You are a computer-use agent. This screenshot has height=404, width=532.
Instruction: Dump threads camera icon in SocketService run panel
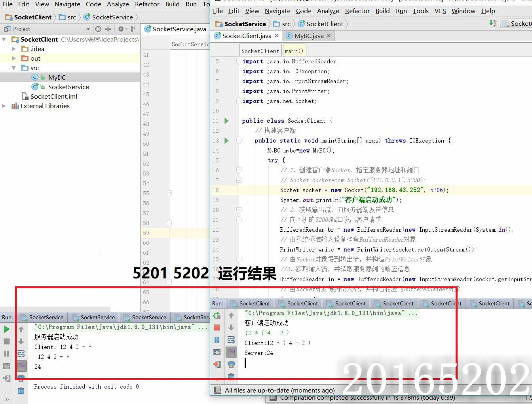[7, 366]
